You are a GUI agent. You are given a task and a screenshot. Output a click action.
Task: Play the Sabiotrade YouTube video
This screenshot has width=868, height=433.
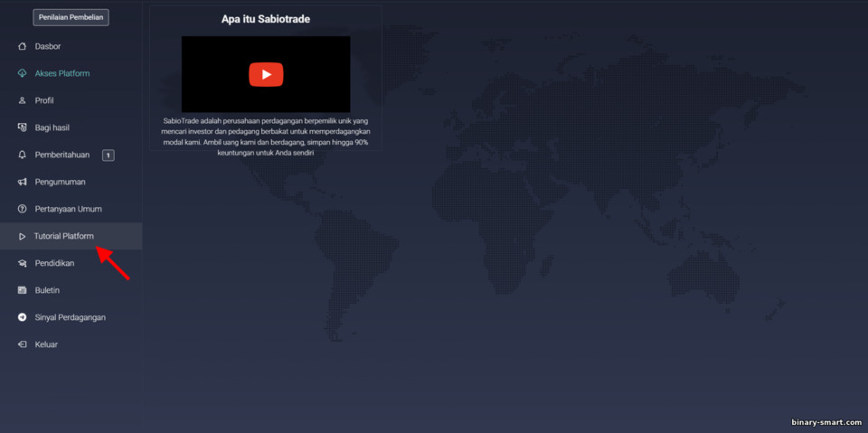click(x=266, y=75)
